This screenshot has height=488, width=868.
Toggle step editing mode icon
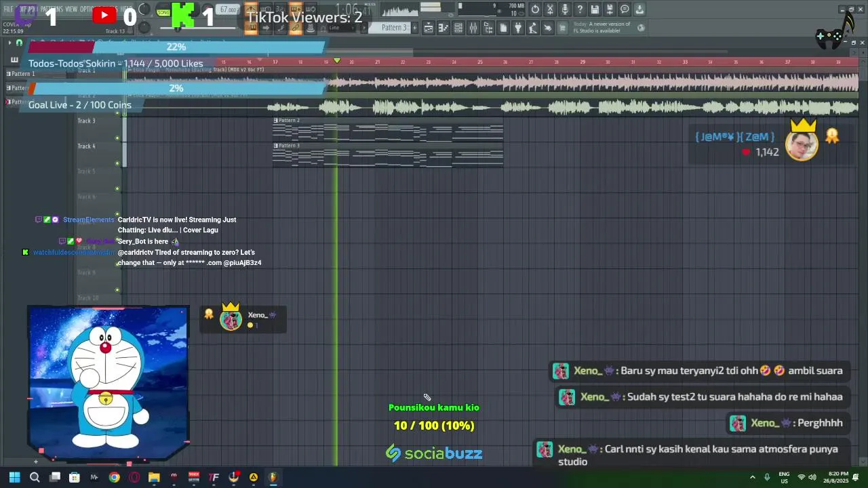(x=281, y=28)
